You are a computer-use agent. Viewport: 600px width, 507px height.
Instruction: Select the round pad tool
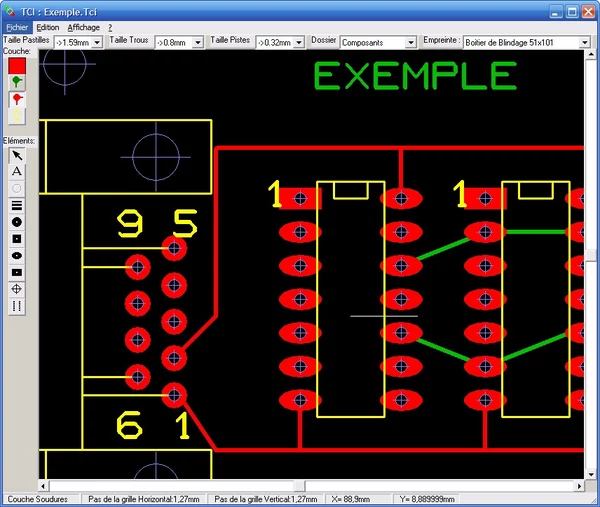coord(17,222)
